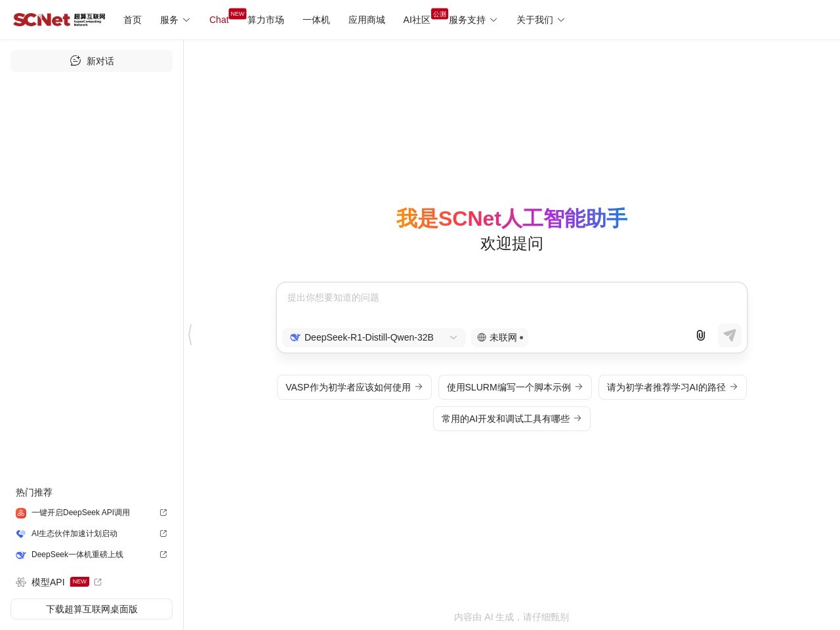This screenshot has width=840, height=630.
Task: Open the DeepSeek一体机重磅上线 link
Action: [x=77, y=555]
